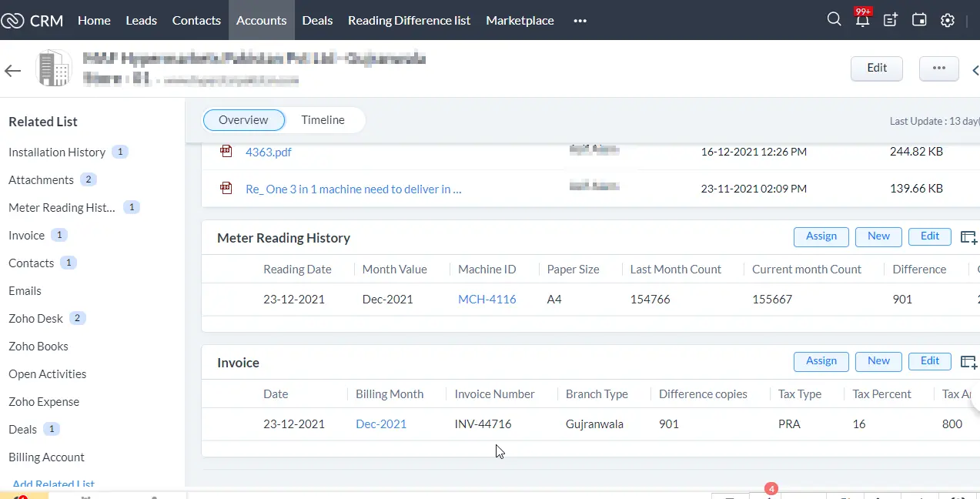Open the 4363.pdf attachment
Image resolution: width=980 pixels, height=499 pixels.
pos(268,152)
